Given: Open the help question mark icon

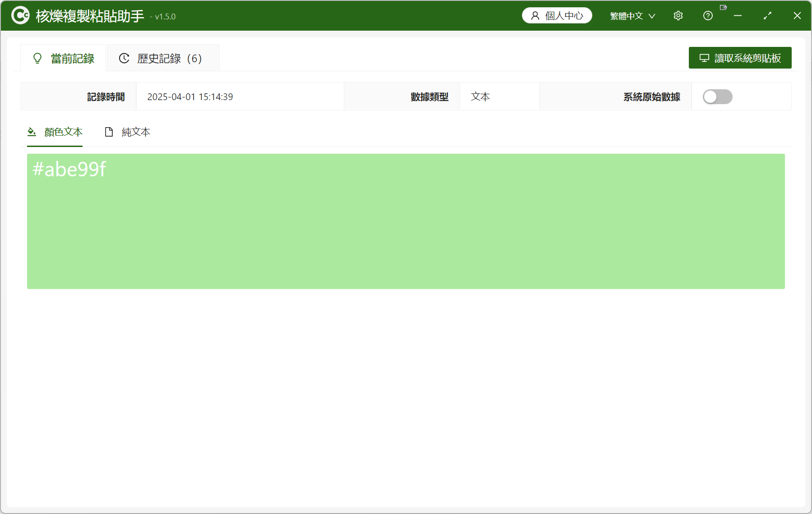Looking at the screenshot, I should pyautogui.click(x=708, y=16).
